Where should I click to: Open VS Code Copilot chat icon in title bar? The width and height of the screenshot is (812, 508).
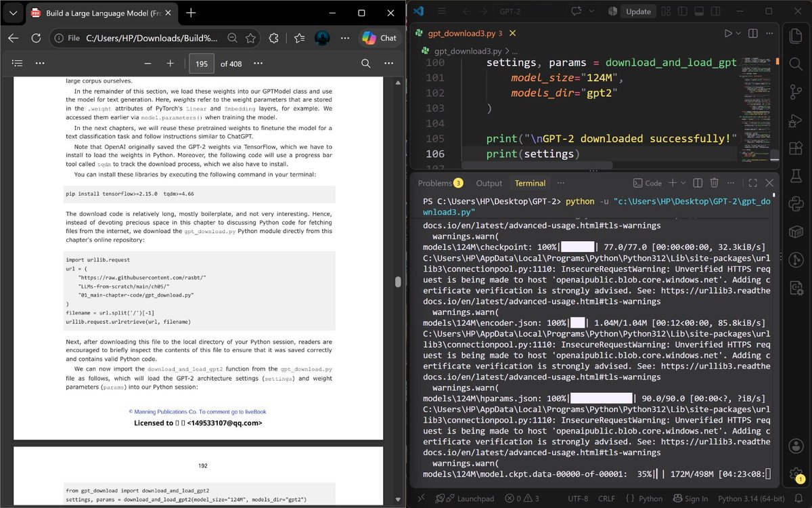pyautogui.click(x=578, y=12)
